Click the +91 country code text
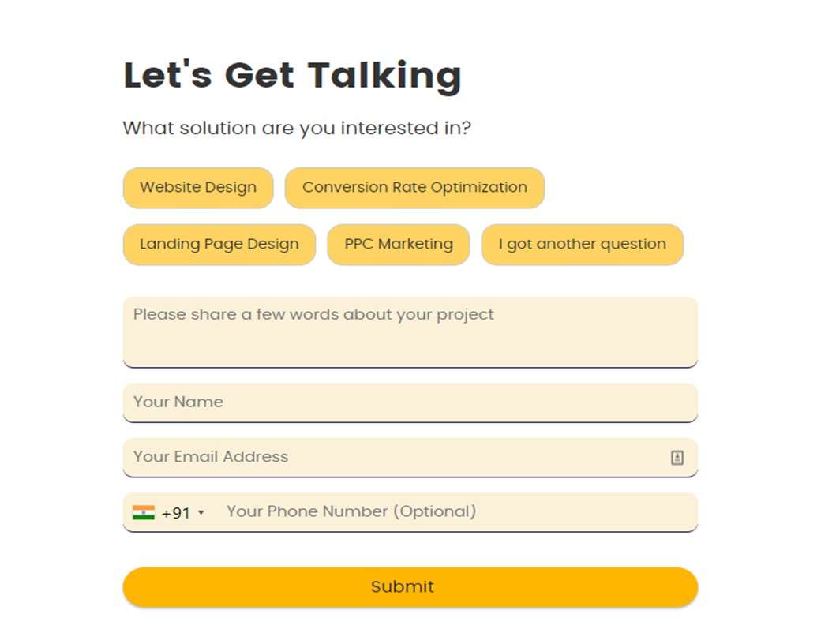This screenshot has height=644, width=821. tap(176, 512)
